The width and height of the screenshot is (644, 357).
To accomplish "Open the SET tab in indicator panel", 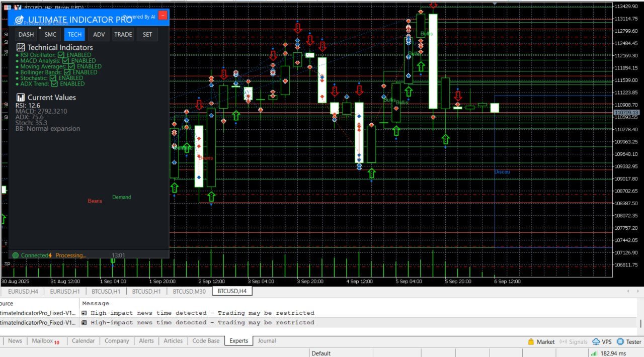I will pyautogui.click(x=147, y=34).
